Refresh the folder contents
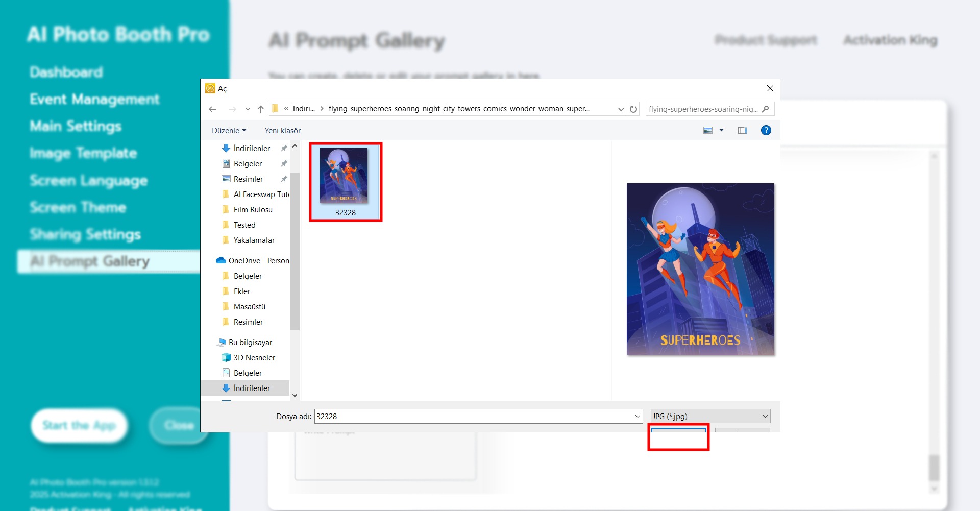 633,109
